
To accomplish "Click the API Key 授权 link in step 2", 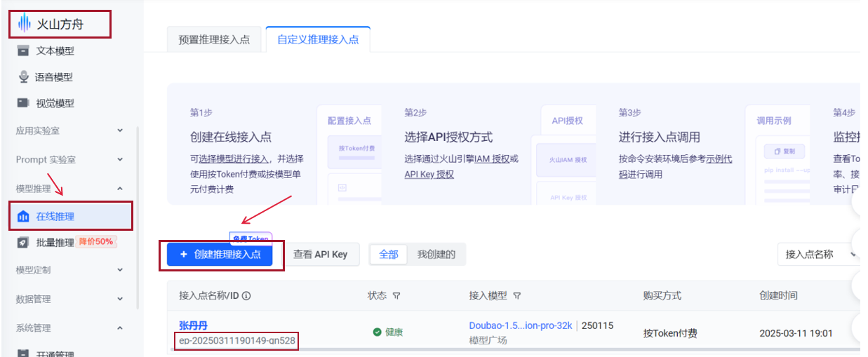I will (429, 174).
